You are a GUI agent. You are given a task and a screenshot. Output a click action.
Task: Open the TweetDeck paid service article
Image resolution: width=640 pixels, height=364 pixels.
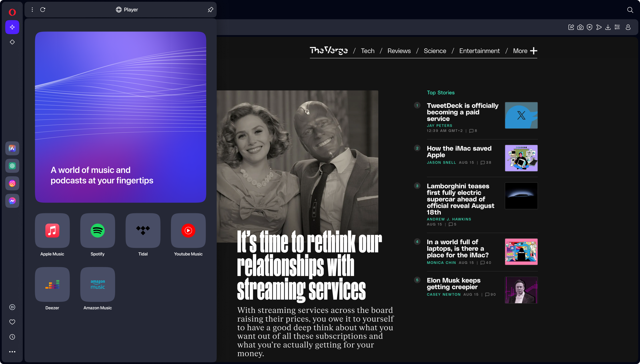[462, 112]
